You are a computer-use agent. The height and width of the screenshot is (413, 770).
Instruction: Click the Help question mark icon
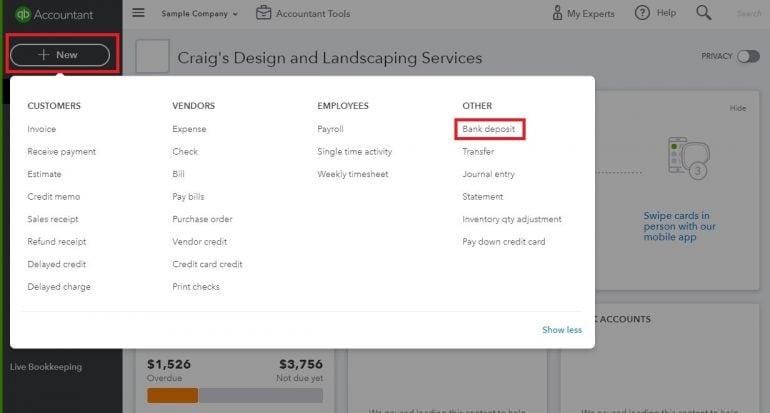pos(640,13)
